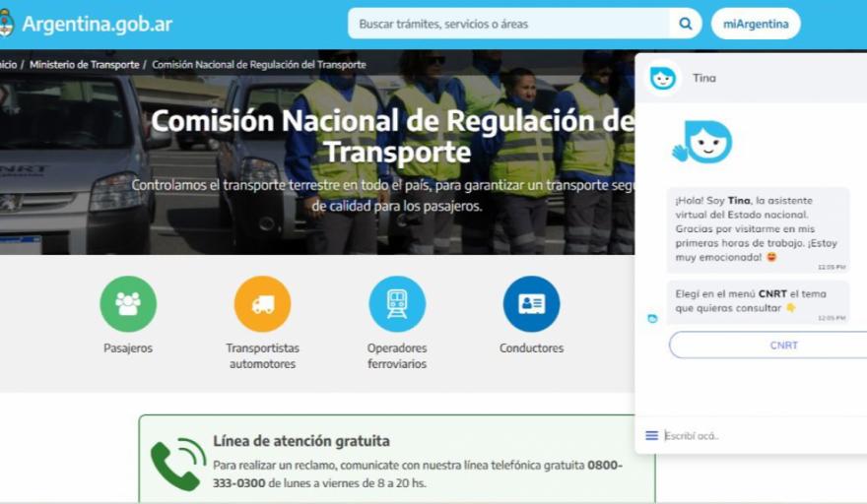Select the CNRT chat option button
The image size is (867, 504).
point(768,346)
